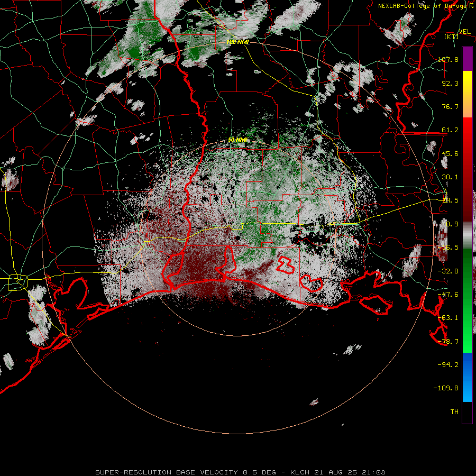Click the Super-Resolution Base Velocity caption
Screen dimensions: 476x476
pos(241,472)
